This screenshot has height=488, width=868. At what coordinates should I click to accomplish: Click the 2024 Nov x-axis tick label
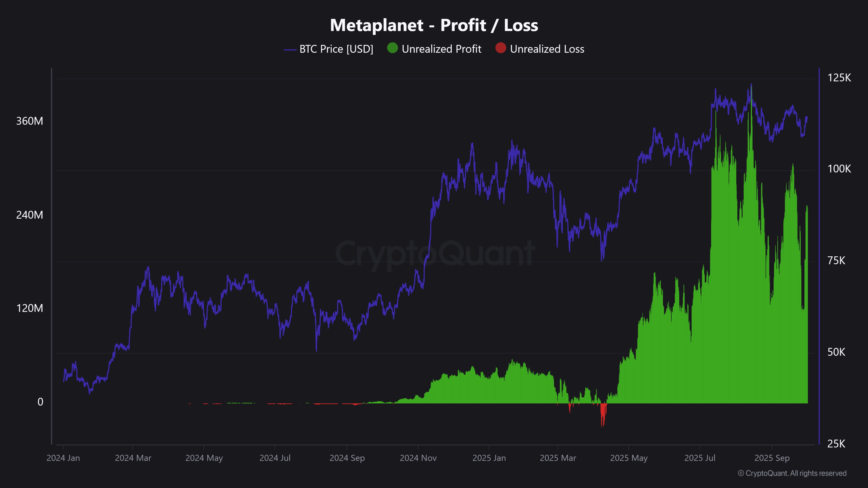(x=418, y=458)
